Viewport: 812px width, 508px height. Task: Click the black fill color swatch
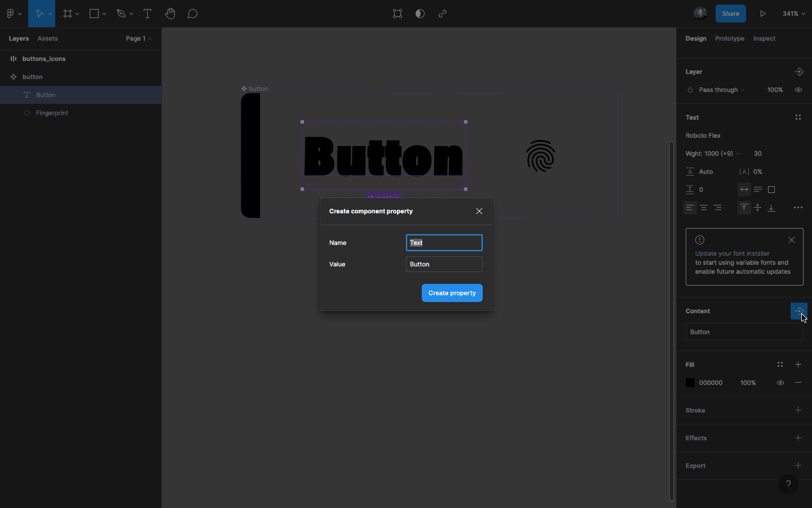[x=690, y=383]
